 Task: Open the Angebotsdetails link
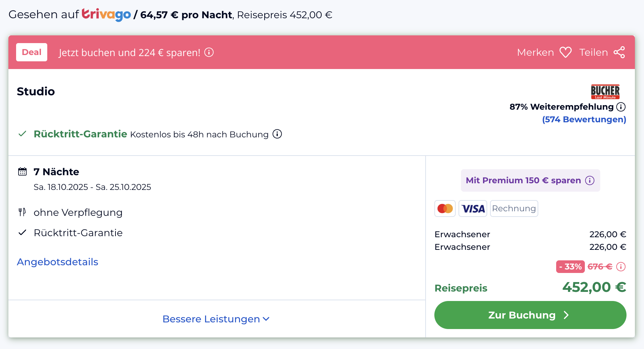pyautogui.click(x=57, y=262)
